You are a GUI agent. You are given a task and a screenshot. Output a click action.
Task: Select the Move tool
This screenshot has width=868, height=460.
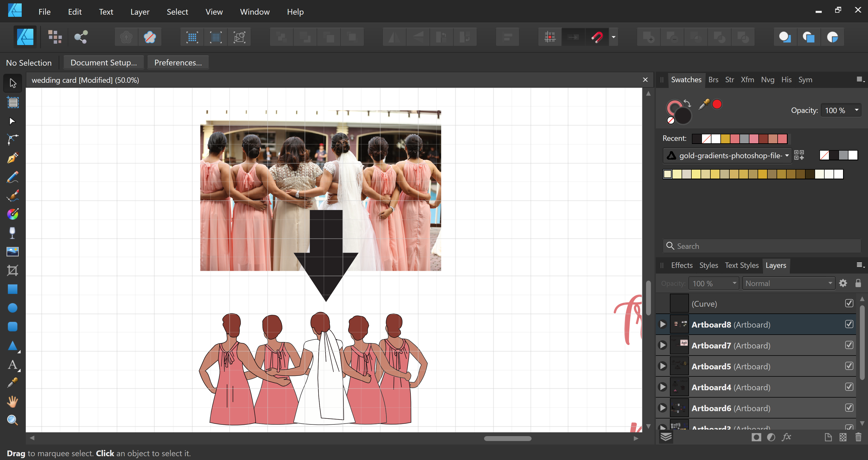pos(13,83)
